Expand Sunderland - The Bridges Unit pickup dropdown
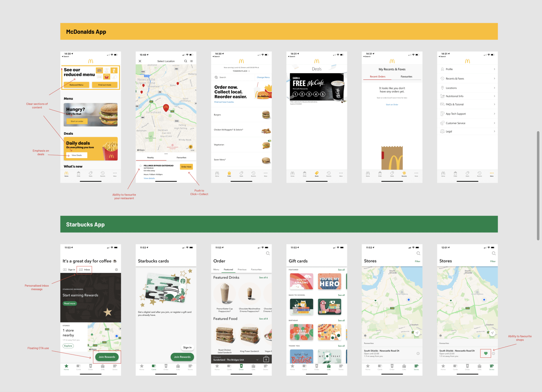The height and width of the screenshot is (392, 542). click(x=257, y=360)
